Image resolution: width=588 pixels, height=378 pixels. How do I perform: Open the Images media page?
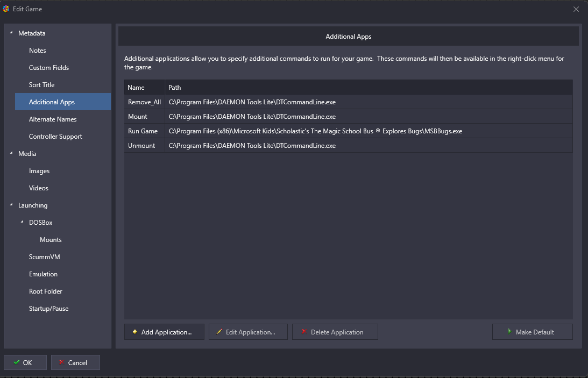coord(39,171)
